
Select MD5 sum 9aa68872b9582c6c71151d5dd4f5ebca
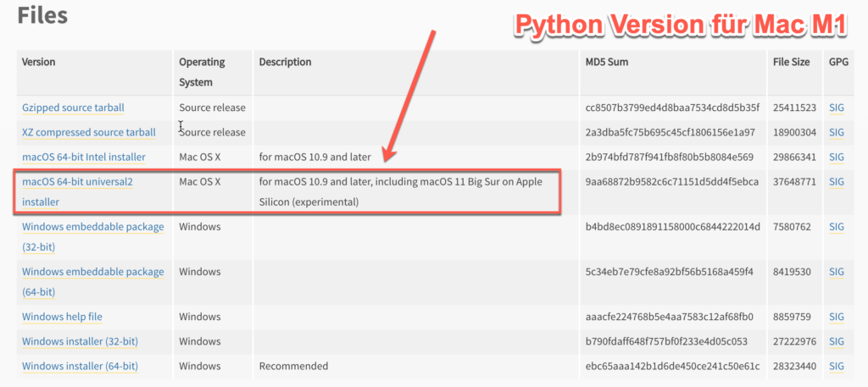672,182
